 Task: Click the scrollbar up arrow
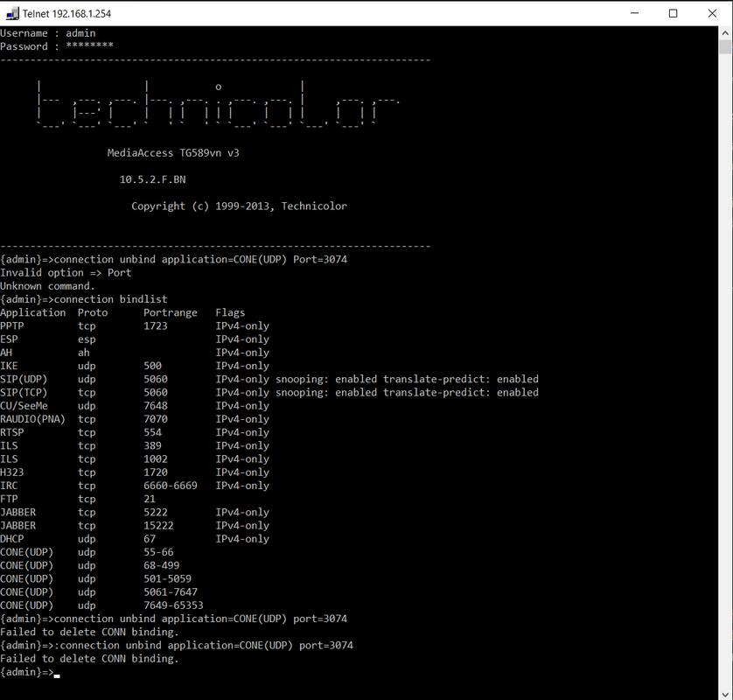click(x=725, y=33)
